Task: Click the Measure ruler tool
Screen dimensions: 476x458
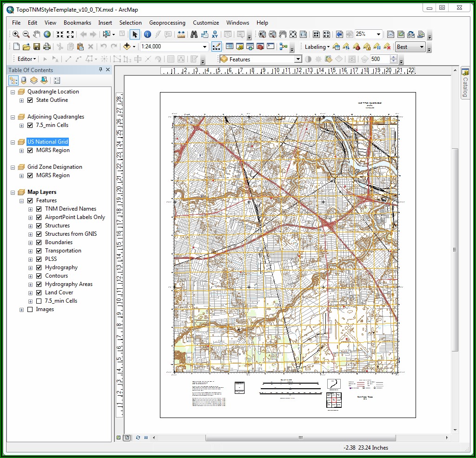Action: (181, 34)
